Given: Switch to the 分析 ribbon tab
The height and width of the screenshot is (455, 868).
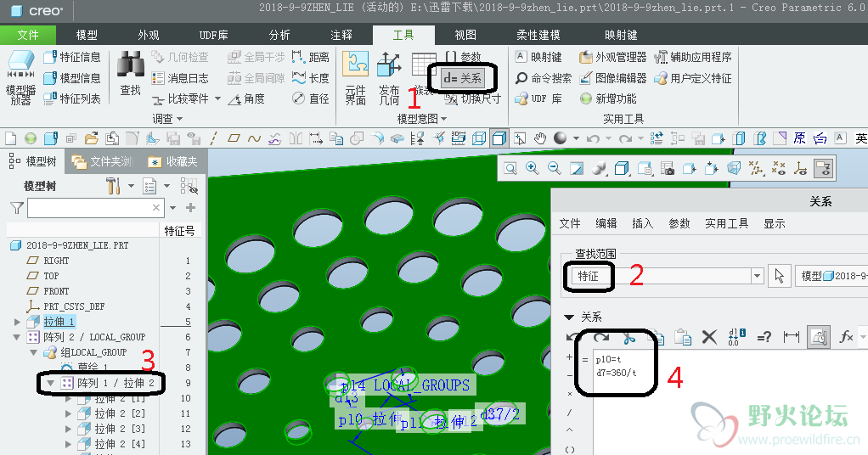Looking at the screenshot, I should click(x=279, y=35).
